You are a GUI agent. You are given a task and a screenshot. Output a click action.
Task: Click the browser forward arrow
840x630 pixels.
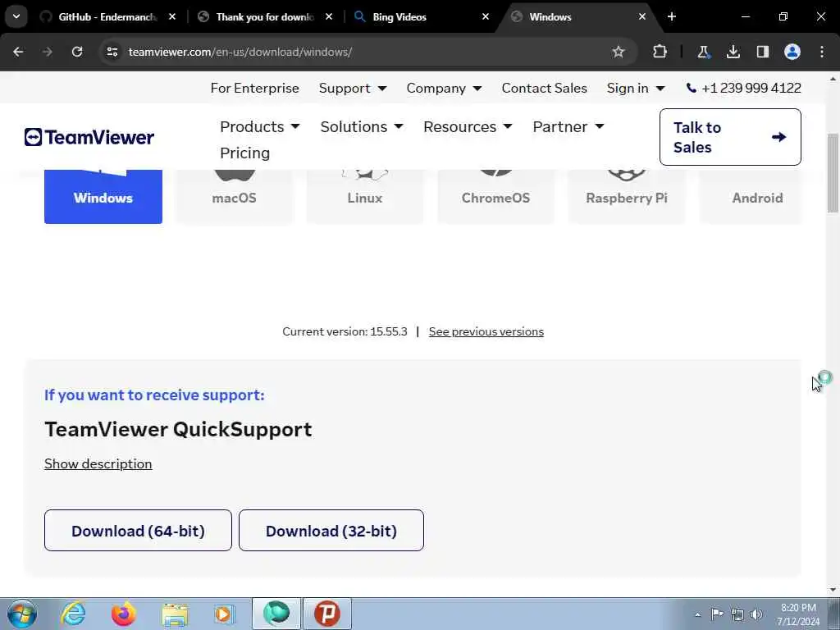pos(47,52)
